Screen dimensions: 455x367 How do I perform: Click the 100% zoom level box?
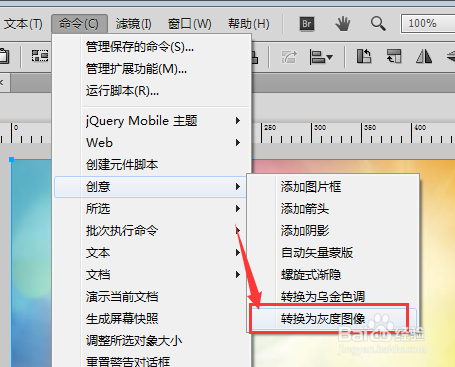pos(428,24)
